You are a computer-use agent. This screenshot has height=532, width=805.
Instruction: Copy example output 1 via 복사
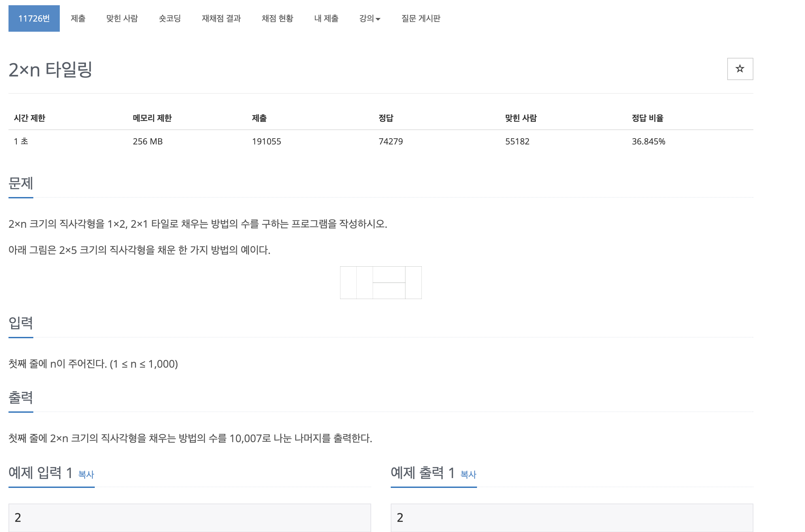(x=468, y=474)
